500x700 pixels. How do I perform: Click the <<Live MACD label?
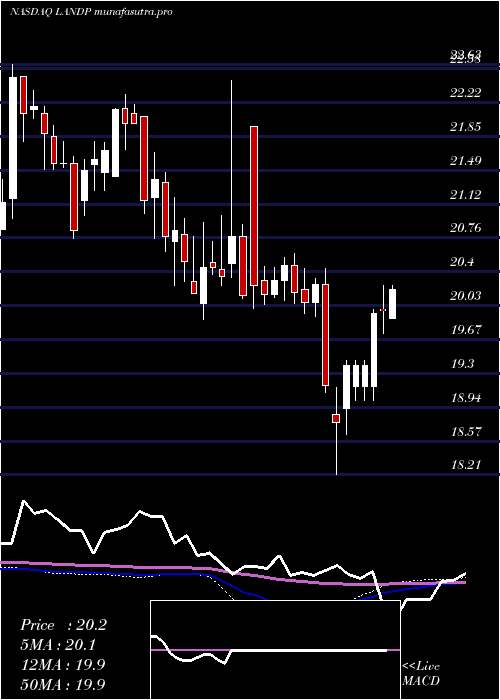[421, 674]
